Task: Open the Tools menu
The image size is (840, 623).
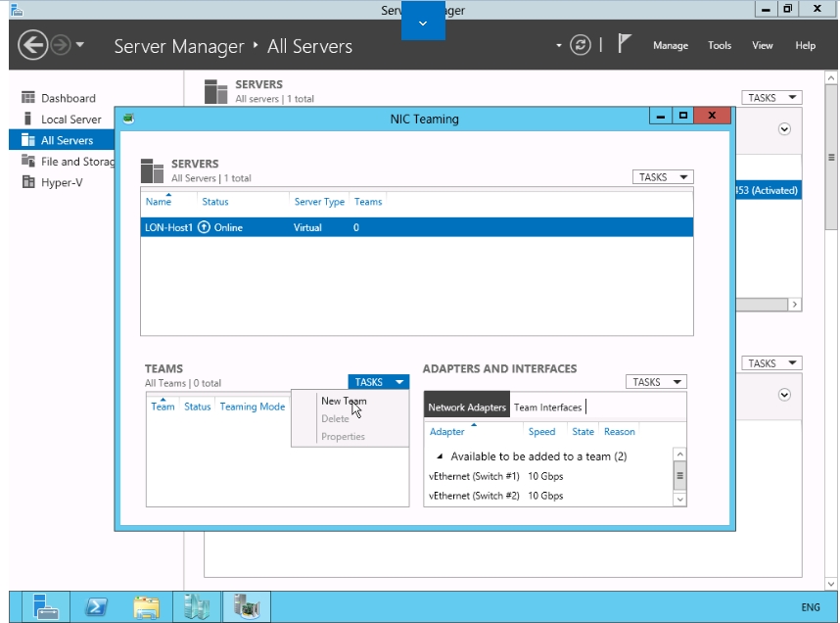Action: pyautogui.click(x=719, y=46)
